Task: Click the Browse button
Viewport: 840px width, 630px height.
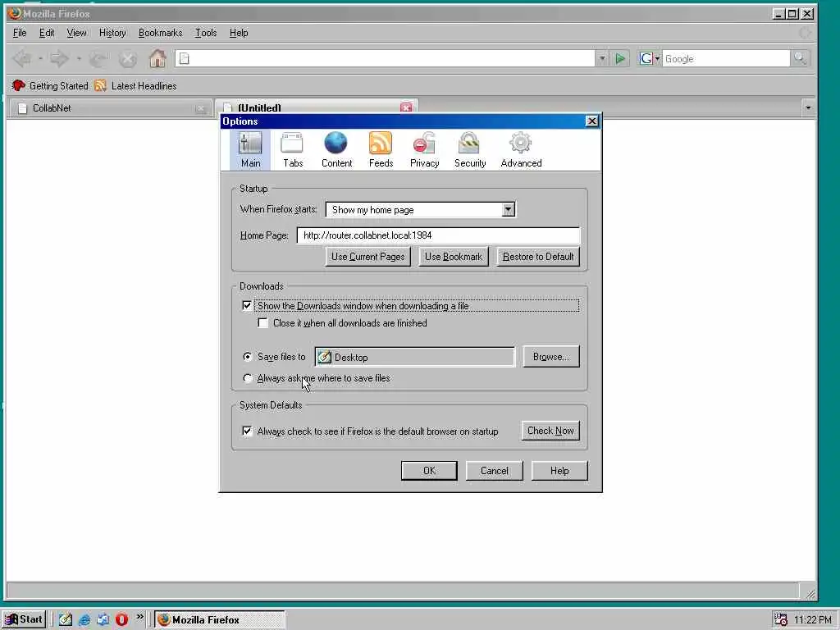Action: (550, 357)
